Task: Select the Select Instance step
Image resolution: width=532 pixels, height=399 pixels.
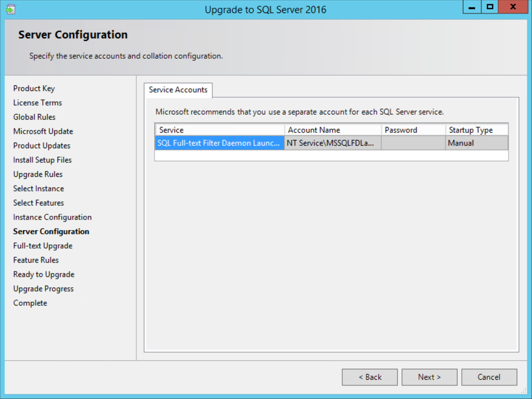Action: point(39,188)
